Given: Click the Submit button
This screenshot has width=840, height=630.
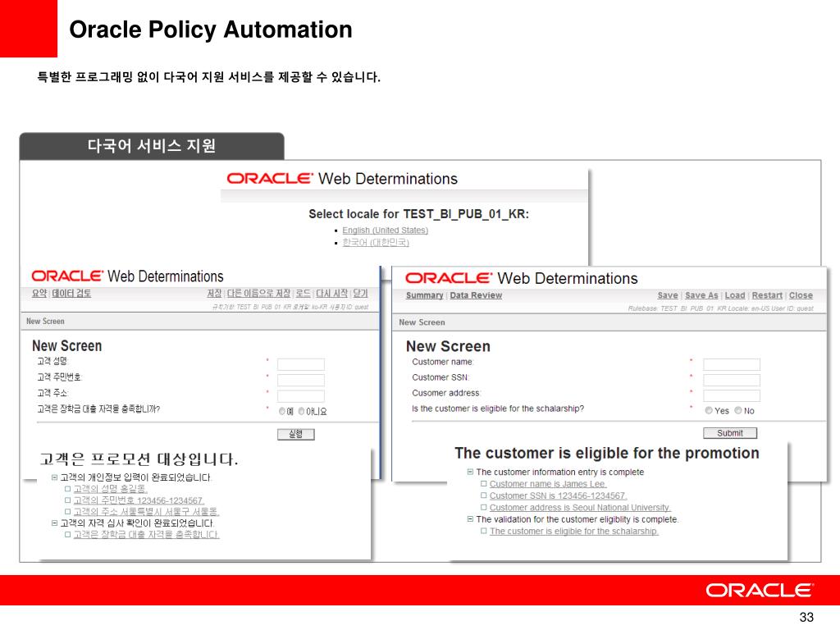Looking at the screenshot, I should 730,433.
